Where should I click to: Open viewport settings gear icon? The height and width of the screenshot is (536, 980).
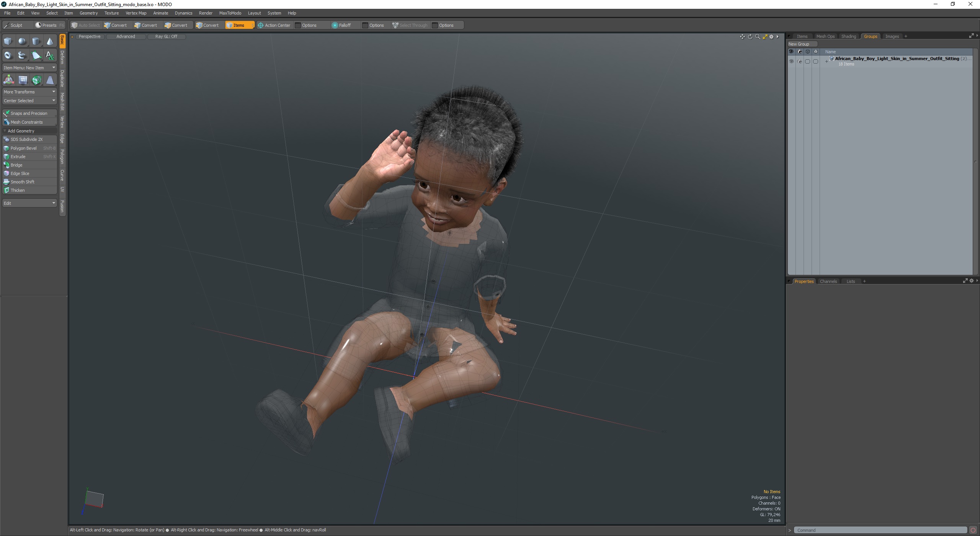point(771,37)
